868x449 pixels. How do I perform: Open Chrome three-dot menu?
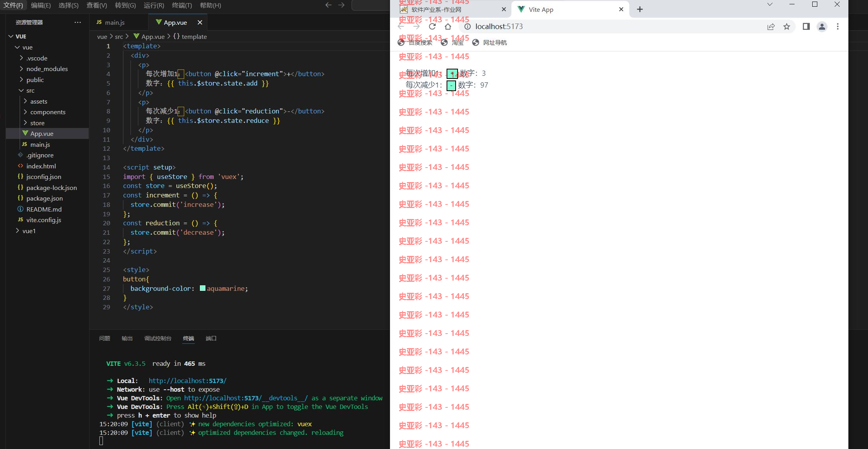[838, 26]
